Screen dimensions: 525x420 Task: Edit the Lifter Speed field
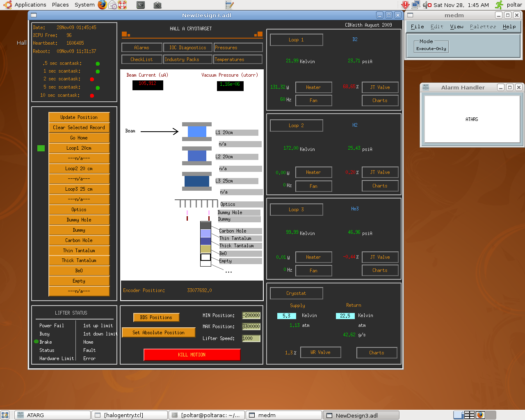click(251, 338)
